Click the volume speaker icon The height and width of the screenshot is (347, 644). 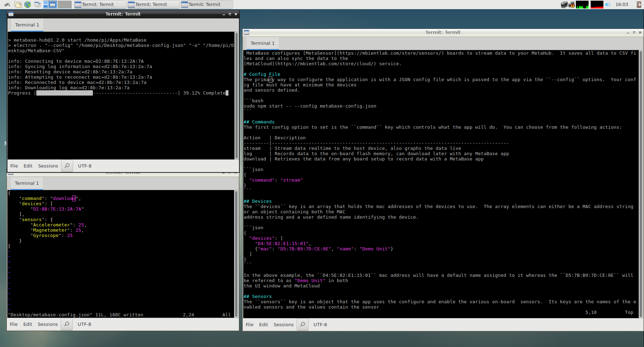(608, 5)
